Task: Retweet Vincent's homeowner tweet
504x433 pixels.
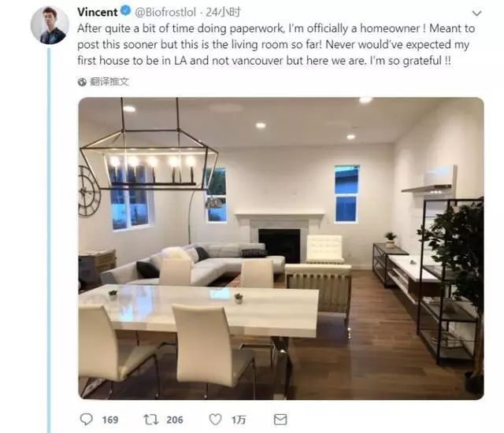Action: (x=150, y=419)
